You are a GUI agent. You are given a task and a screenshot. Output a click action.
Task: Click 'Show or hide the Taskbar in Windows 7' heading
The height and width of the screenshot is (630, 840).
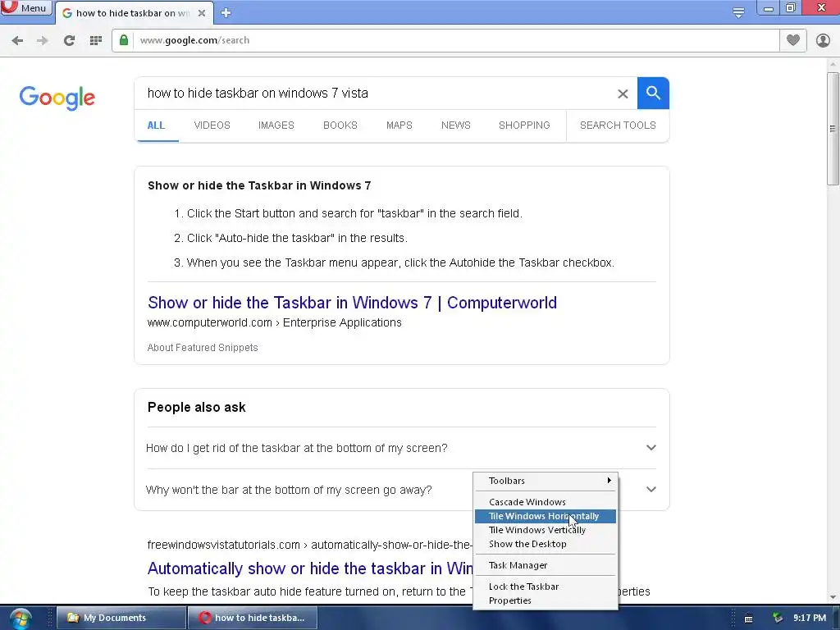point(259,185)
